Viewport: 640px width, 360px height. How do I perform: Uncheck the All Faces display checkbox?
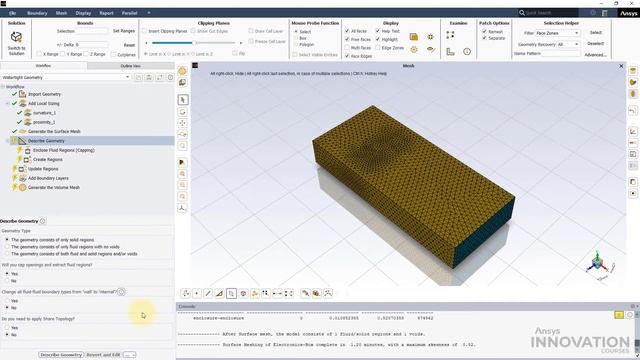click(347, 31)
